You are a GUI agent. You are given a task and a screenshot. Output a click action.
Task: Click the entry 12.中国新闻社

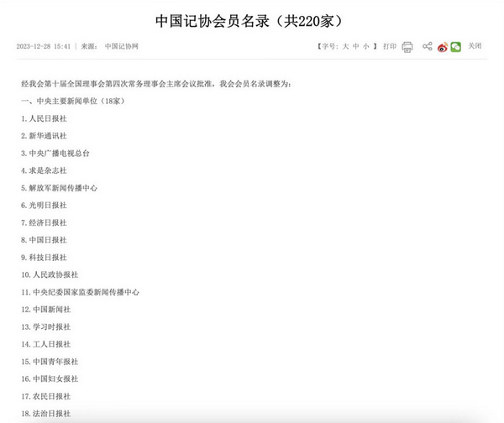click(x=46, y=310)
